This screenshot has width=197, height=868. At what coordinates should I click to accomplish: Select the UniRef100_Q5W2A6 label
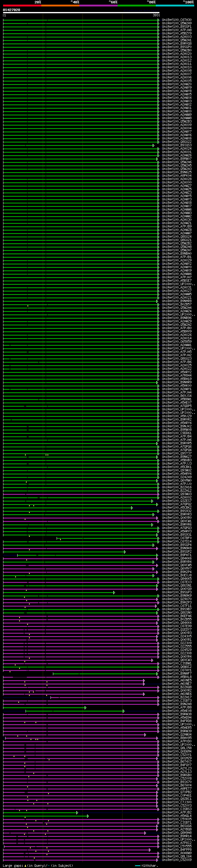[177, 162]
